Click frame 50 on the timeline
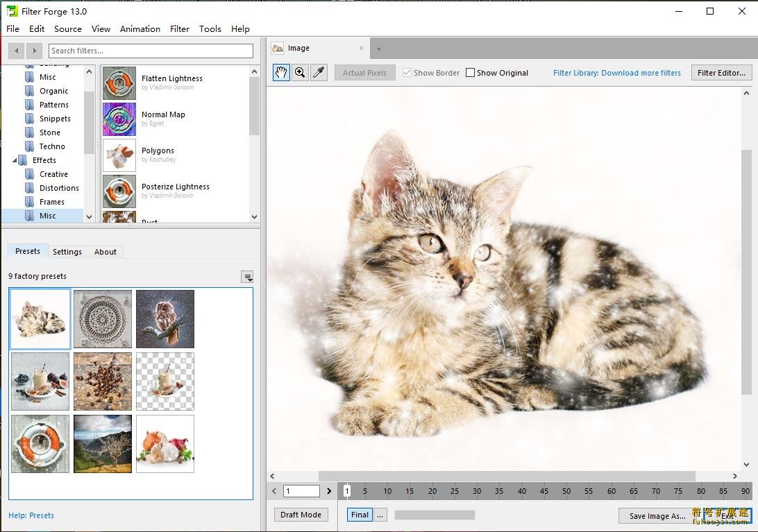Screen dimensions: 758x532 (566, 491)
